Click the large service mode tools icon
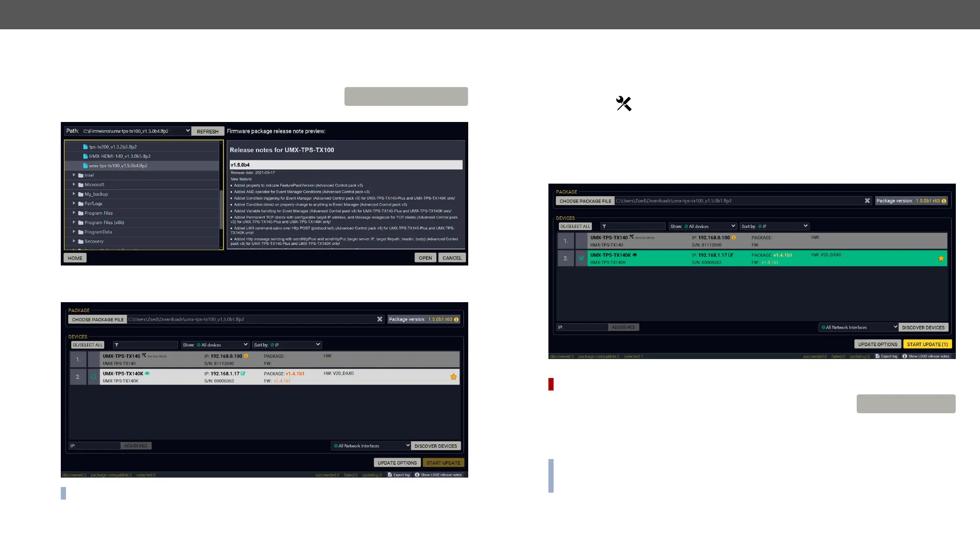 coord(623,104)
